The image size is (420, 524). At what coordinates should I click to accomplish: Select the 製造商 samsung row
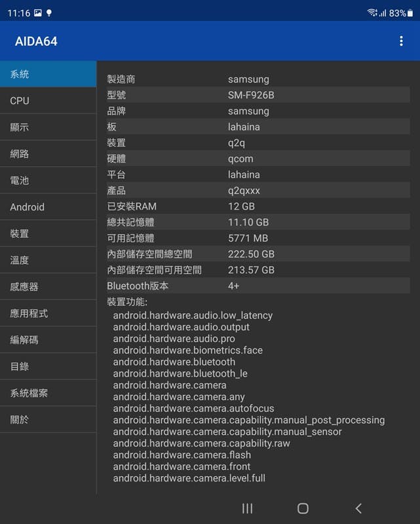point(258,79)
